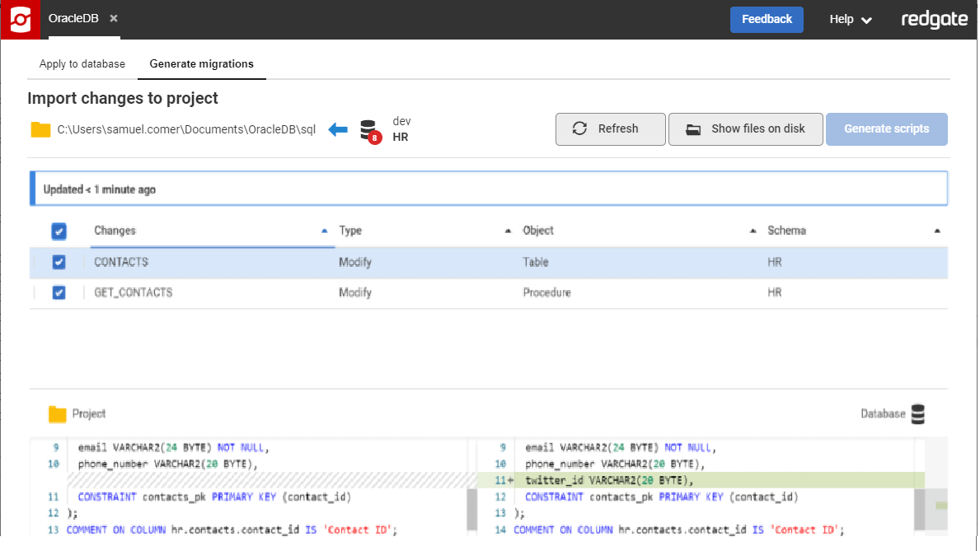Switch to the Apply to database tab

[x=82, y=63]
